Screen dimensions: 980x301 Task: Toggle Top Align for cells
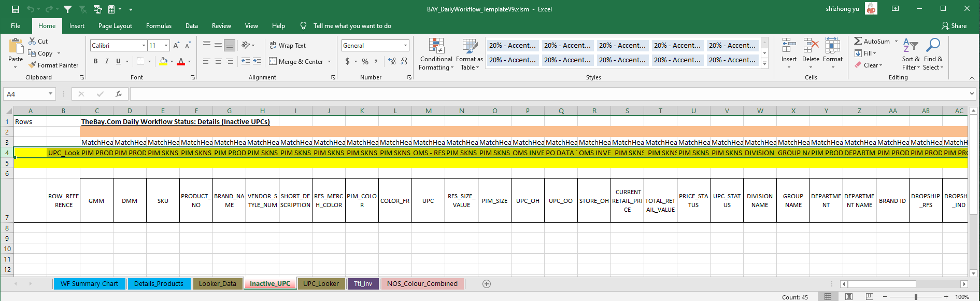point(207,45)
